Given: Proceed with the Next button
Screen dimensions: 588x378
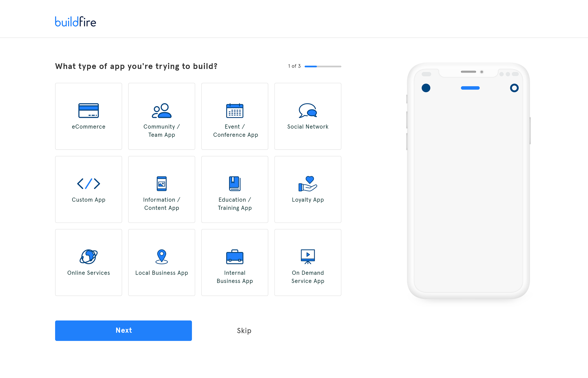Looking at the screenshot, I should click(x=123, y=330).
